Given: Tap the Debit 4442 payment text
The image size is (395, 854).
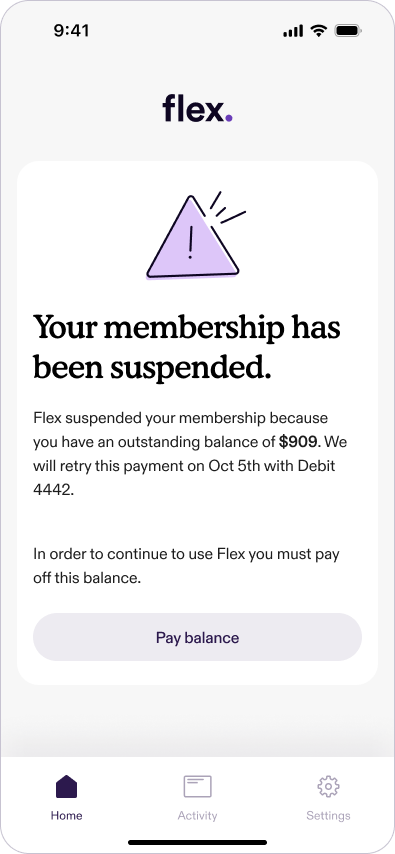Looking at the screenshot, I should click(185, 477).
